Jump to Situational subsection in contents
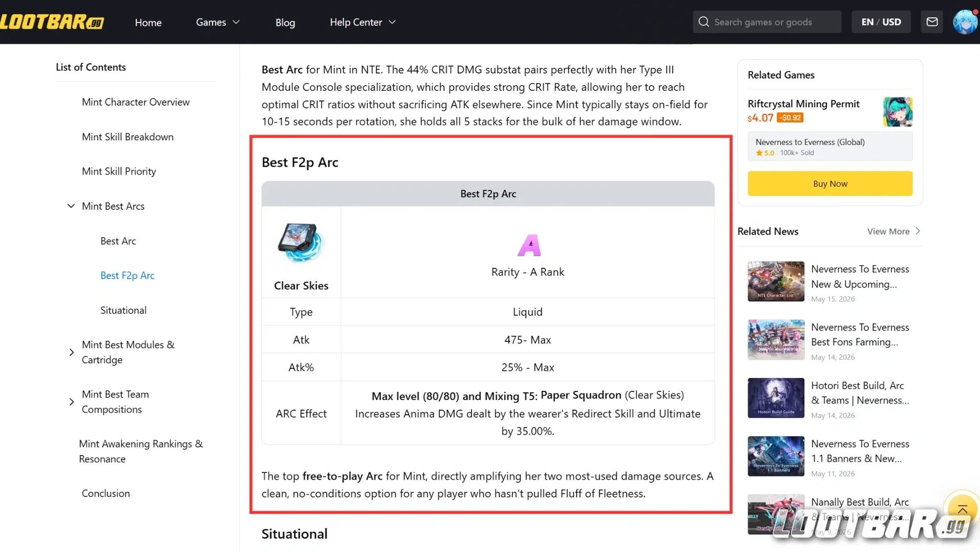 coord(124,310)
